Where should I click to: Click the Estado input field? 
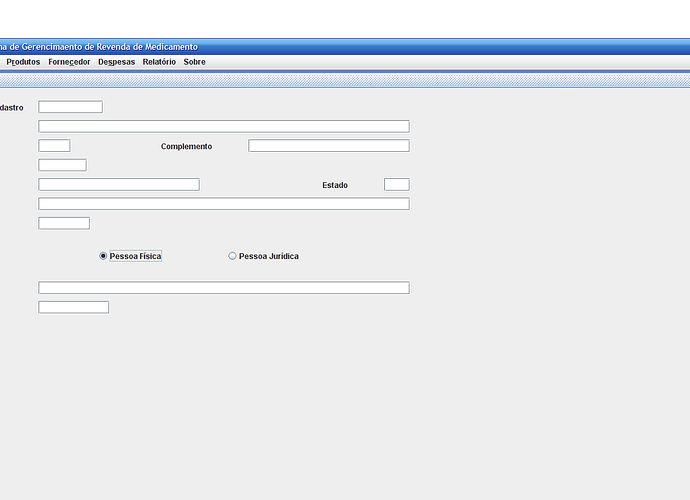tap(396, 184)
